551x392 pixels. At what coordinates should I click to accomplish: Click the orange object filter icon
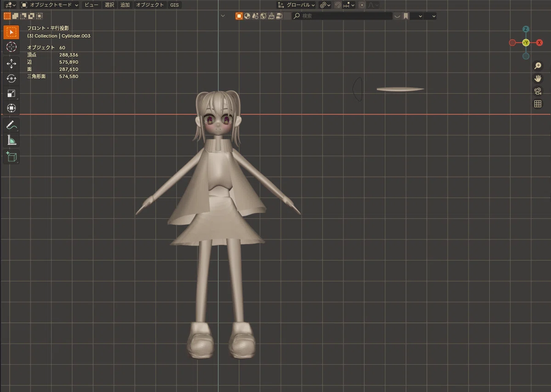click(239, 16)
